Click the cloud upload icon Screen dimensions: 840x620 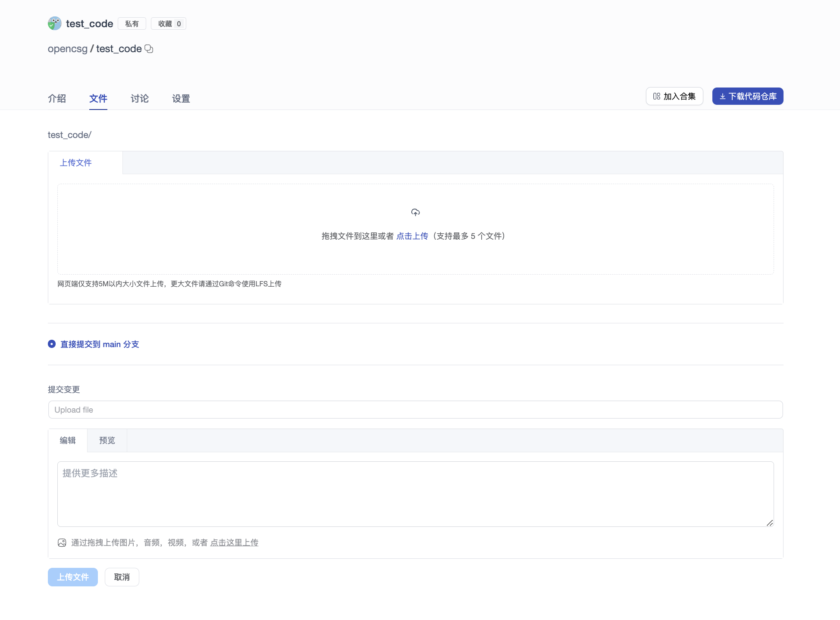click(415, 212)
